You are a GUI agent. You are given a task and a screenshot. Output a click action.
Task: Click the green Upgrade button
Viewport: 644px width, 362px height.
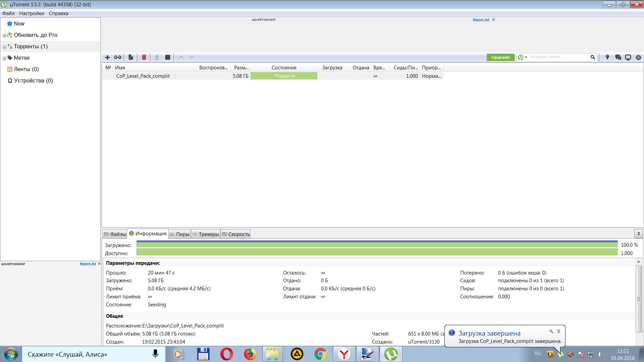click(500, 57)
